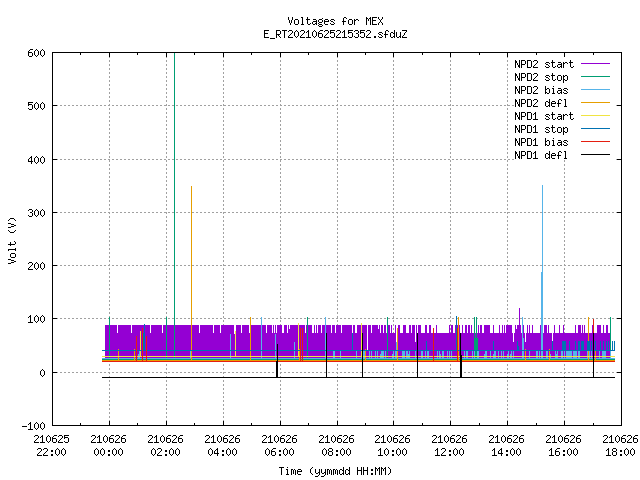The width and height of the screenshot is (640, 480).
Task: Click the 210625 22:00 x-axis tick label
Action: point(51,446)
